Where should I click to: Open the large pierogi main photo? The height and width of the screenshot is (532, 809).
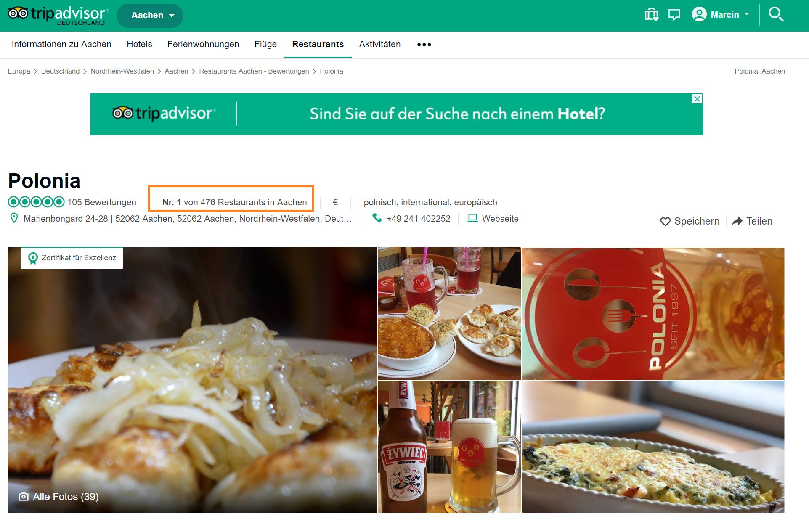click(x=192, y=380)
